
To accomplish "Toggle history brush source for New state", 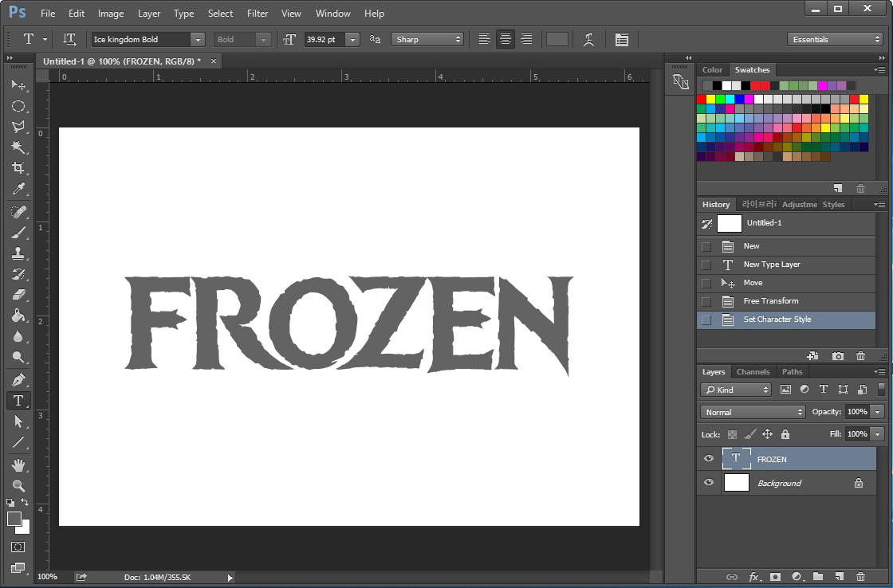I will pyautogui.click(x=706, y=246).
